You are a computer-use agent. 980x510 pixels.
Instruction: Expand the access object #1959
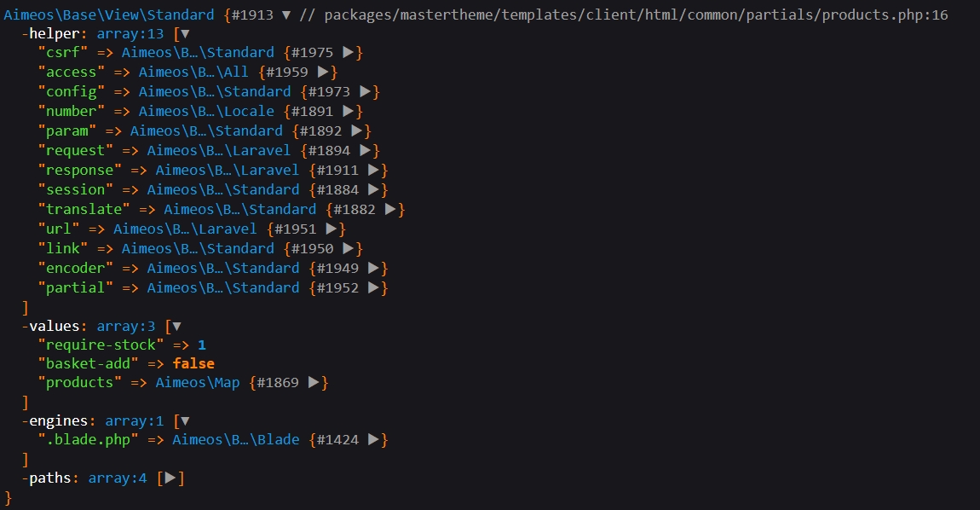pyautogui.click(x=323, y=72)
